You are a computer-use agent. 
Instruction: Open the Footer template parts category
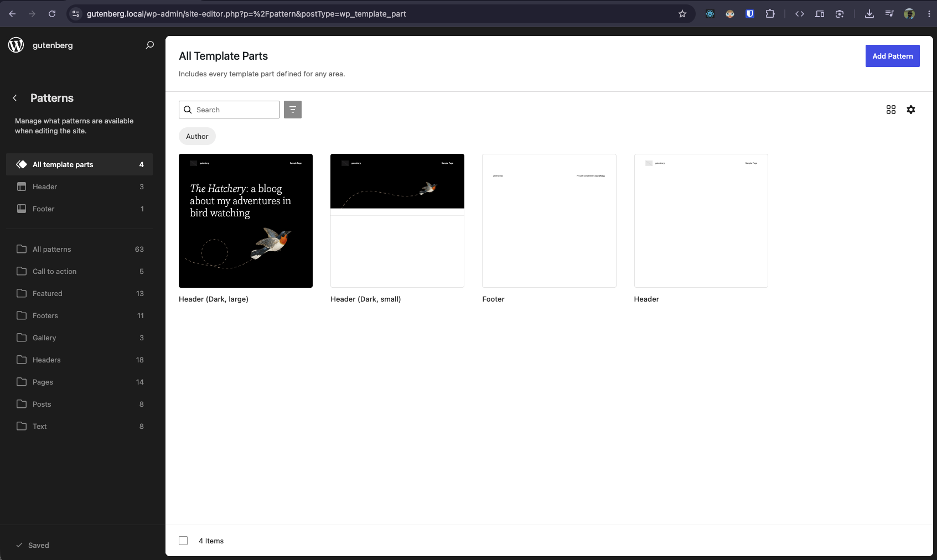pos(79,209)
